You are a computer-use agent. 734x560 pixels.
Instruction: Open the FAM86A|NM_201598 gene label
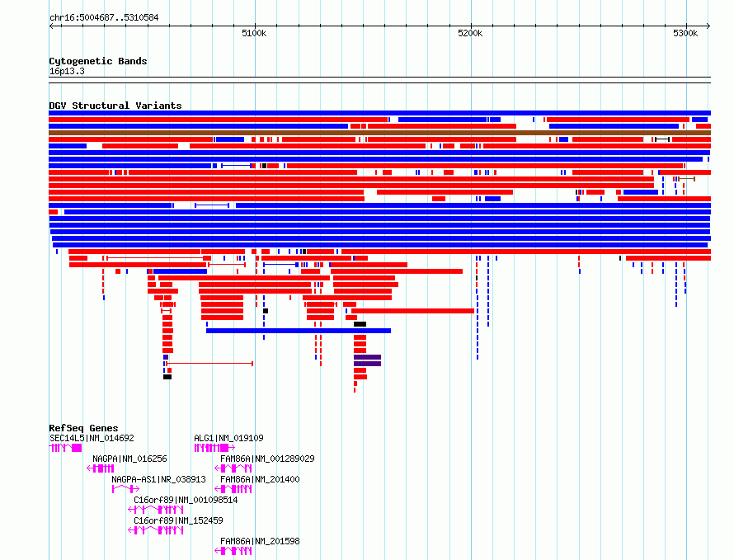point(260,541)
